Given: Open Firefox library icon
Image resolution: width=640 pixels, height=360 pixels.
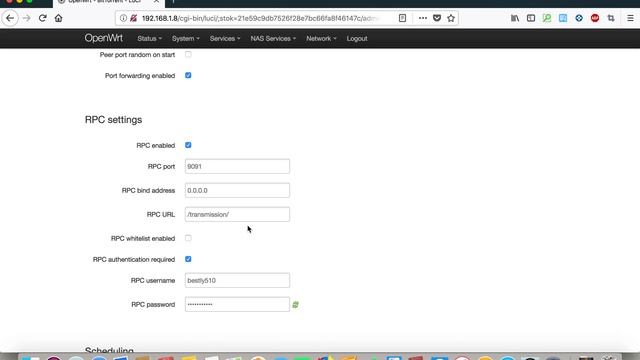Looking at the screenshot, I should [x=515, y=18].
